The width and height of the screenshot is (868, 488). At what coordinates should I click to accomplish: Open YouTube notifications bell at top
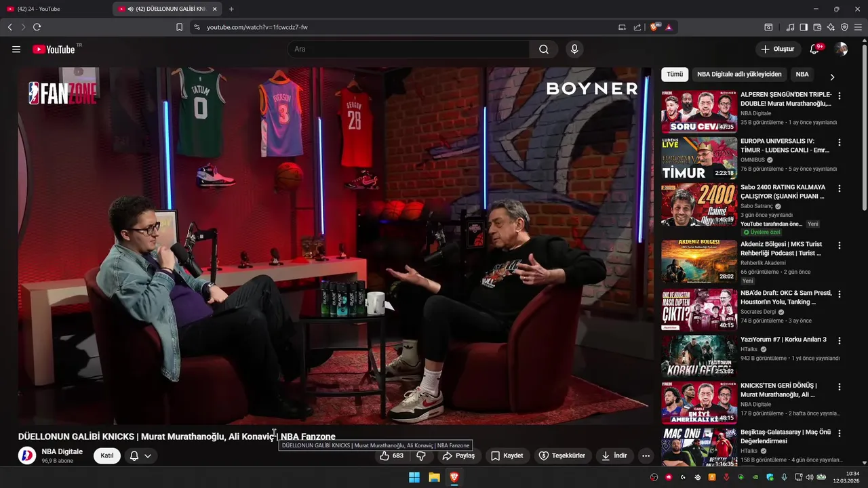[x=815, y=49]
